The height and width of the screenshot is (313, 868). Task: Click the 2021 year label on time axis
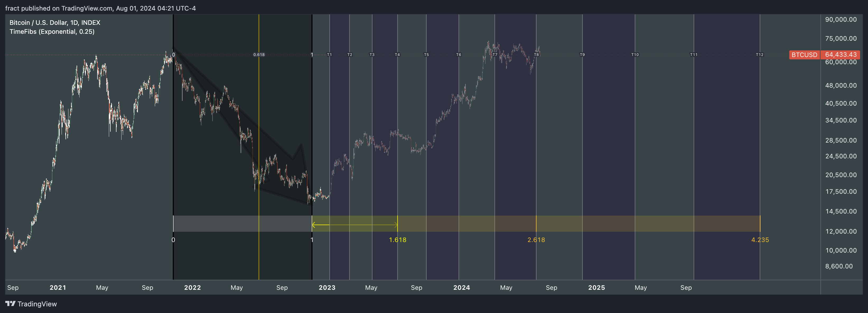click(x=58, y=288)
